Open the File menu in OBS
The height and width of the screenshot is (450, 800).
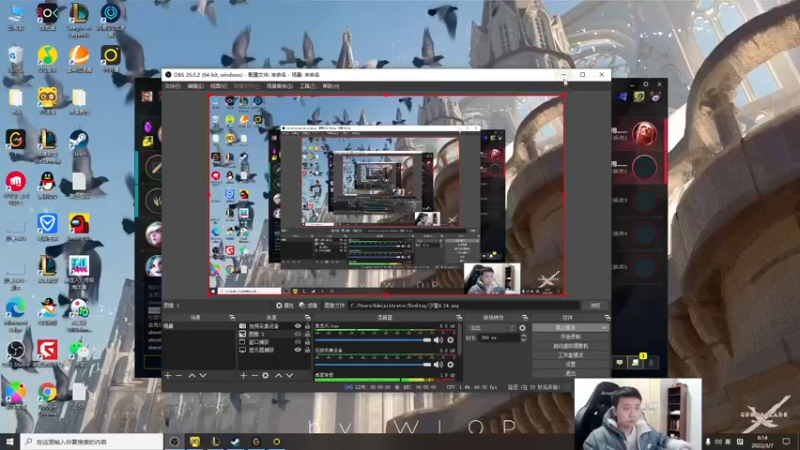click(x=172, y=86)
